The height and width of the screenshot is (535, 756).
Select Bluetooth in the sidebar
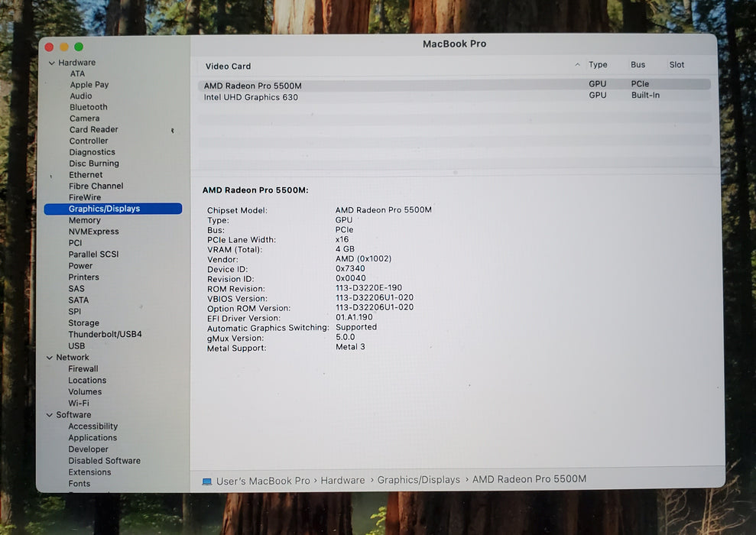[x=88, y=107]
